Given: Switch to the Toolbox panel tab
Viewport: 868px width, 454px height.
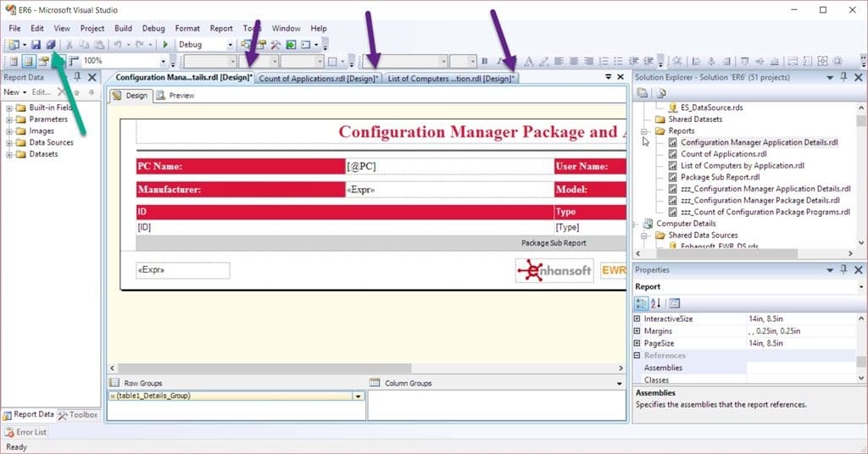Looking at the screenshot, I should 78,415.
